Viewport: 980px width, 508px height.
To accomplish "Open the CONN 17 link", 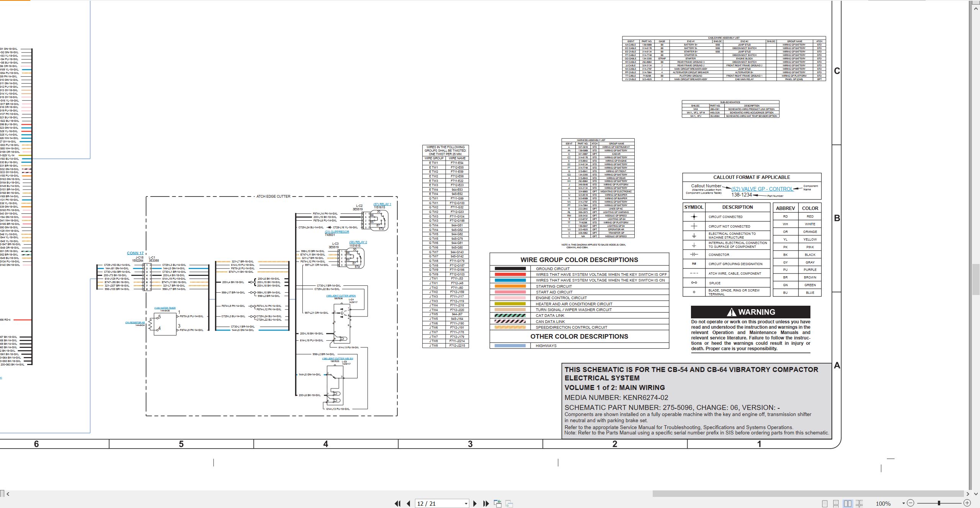I will (x=136, y=253).
